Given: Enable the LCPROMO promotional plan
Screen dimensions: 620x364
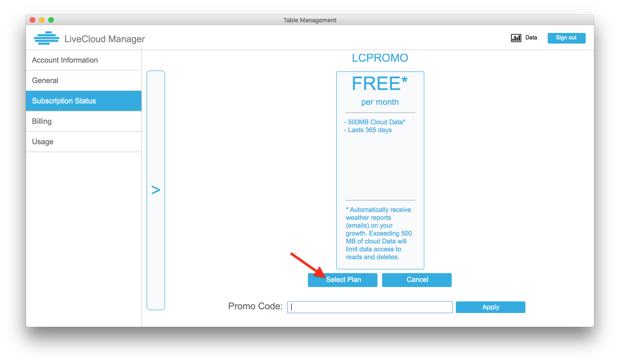Looking at the screenshot, I should pyautogui.click(x=343, y=280).
